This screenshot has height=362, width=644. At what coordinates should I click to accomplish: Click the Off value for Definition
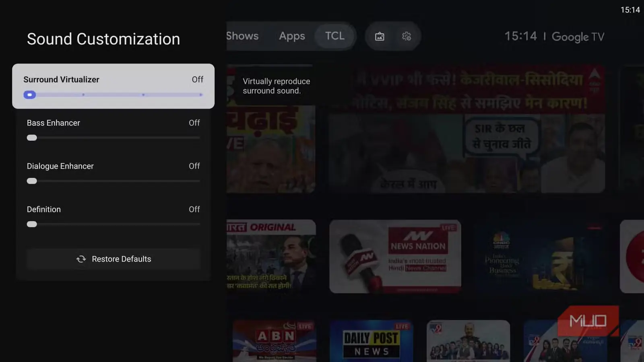(x=194, y=210)
